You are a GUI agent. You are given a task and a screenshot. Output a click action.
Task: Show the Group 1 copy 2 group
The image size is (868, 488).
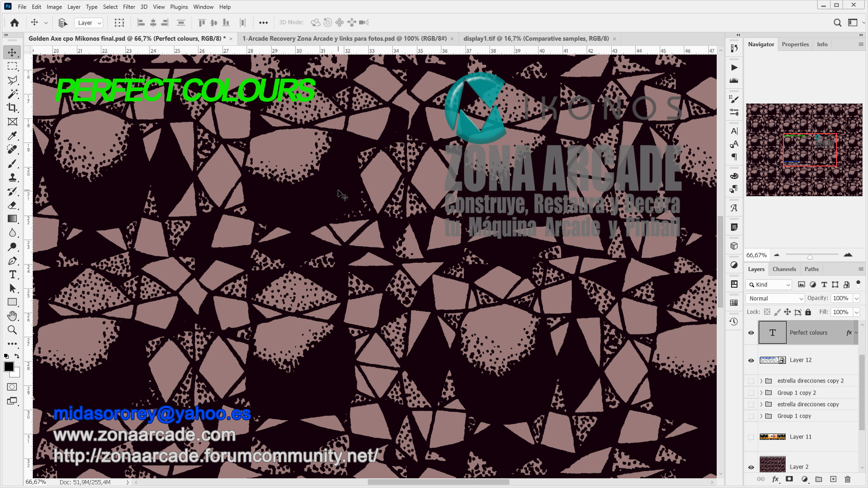[x=751, y=392]
